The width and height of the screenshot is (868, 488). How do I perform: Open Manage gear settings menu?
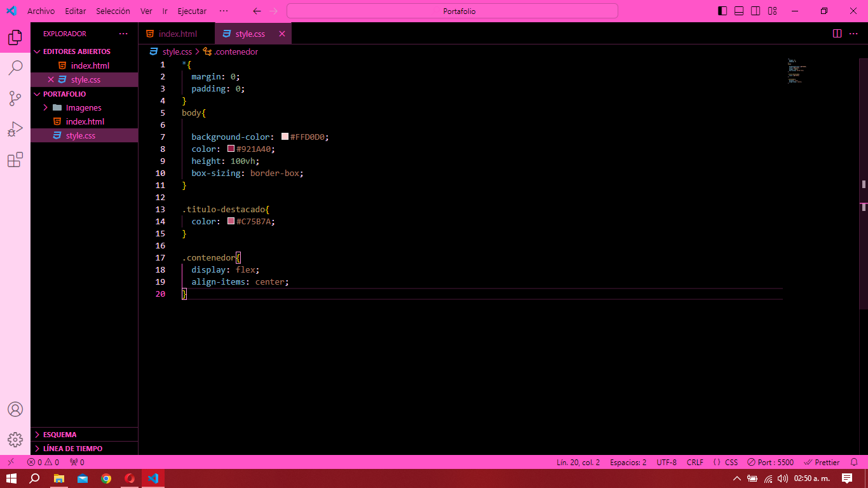[x=15, y=440]
